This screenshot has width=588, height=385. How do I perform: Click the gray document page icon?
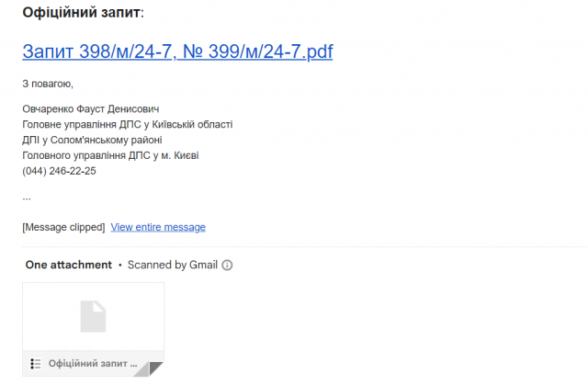(x=94, y=316)
